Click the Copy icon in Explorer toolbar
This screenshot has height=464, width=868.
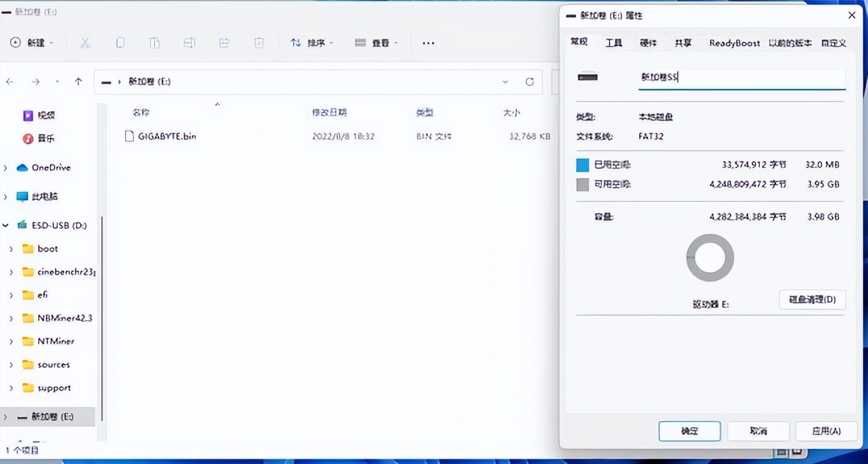pos(120,42)
